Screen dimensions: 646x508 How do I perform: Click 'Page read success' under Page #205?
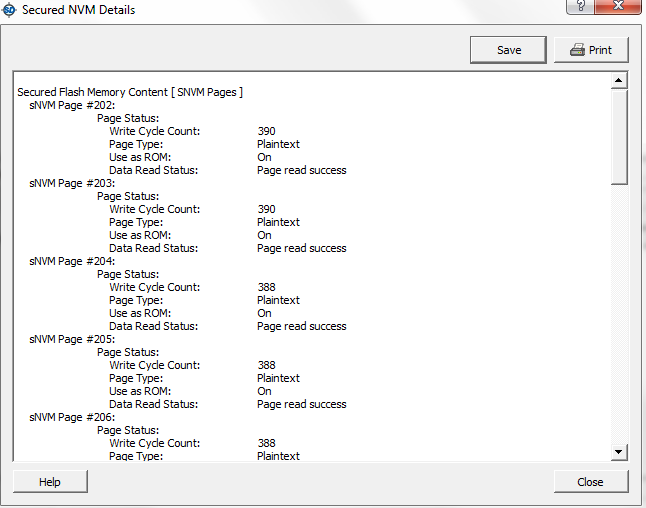pos(301,404)
